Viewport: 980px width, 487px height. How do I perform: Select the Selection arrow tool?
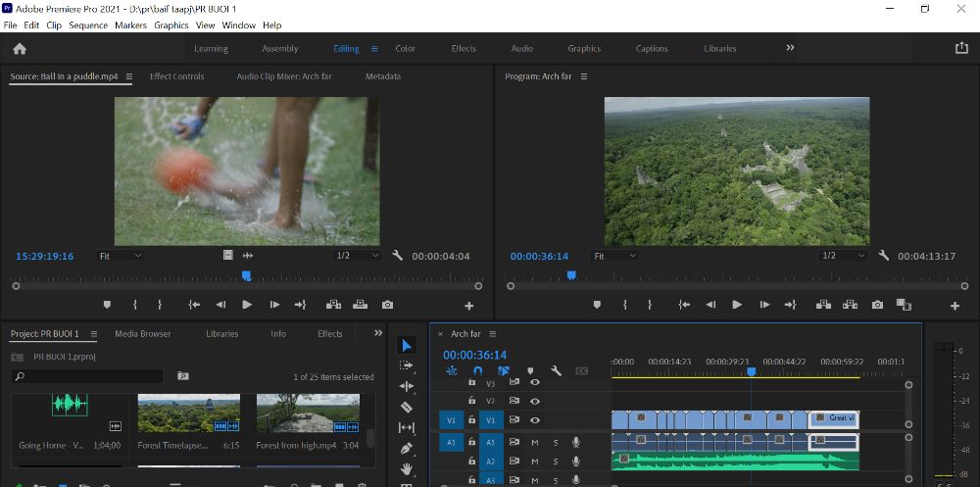click(407, 346)
